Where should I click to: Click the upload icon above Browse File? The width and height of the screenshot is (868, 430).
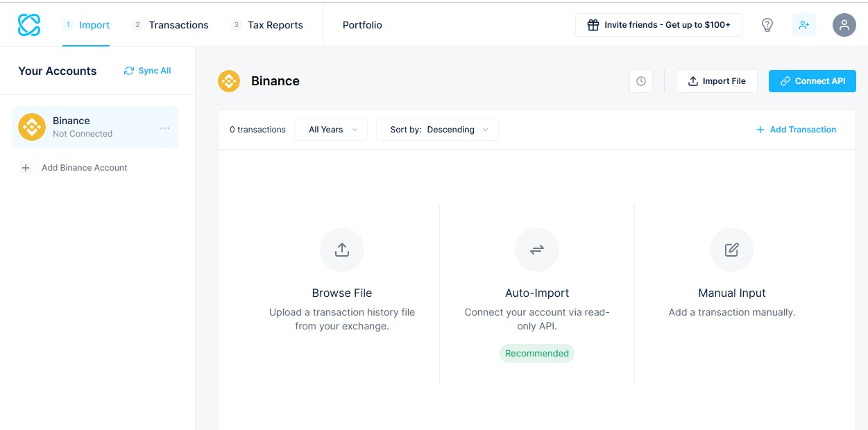tap(341, 250)
